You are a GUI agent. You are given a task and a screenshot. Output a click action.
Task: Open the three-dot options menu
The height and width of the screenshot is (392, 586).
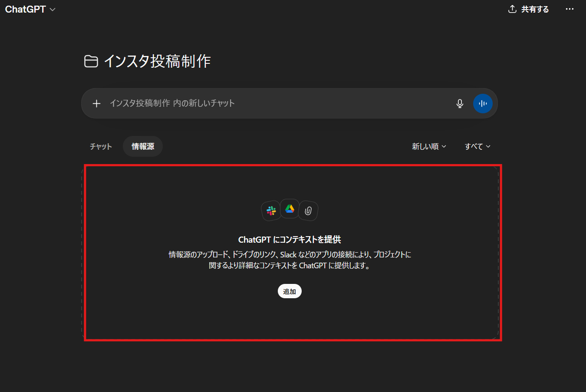[x=570, y=9]
